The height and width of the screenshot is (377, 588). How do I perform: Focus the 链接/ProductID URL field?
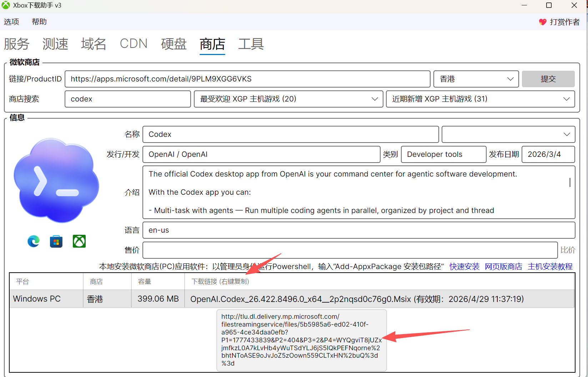[x=247, y=79]
